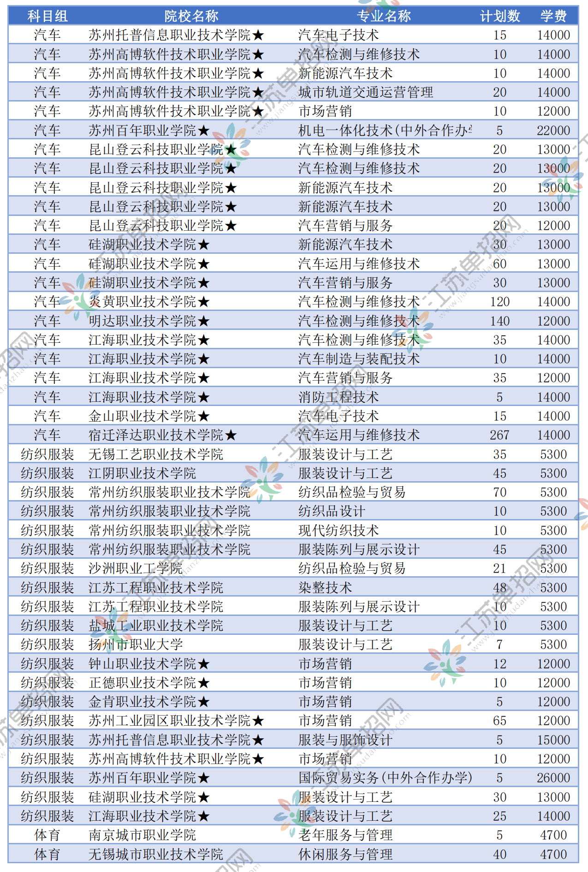Select 苏州托普信息职业技术学院★ in 汽车 row

point(176,35)
